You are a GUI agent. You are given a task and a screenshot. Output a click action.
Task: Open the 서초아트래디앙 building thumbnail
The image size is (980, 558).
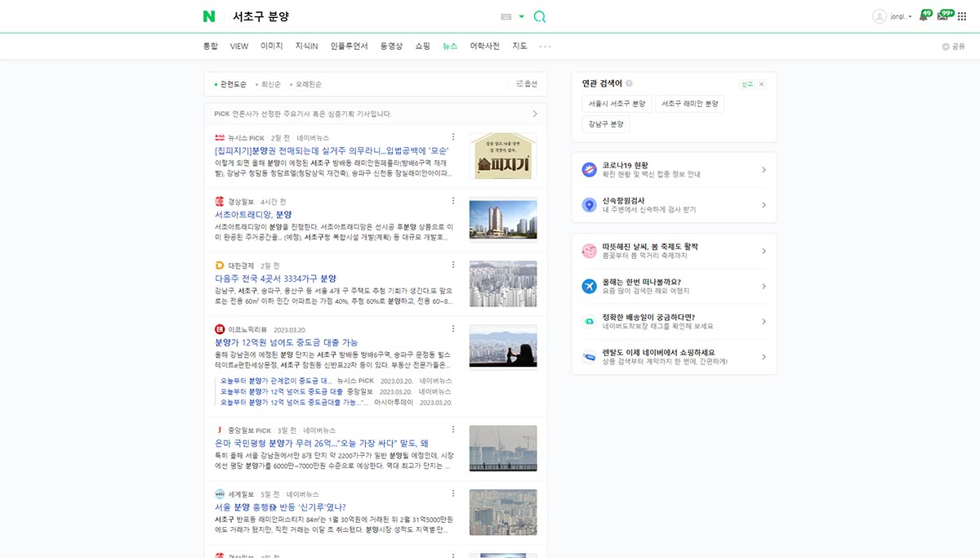(503, 221)
